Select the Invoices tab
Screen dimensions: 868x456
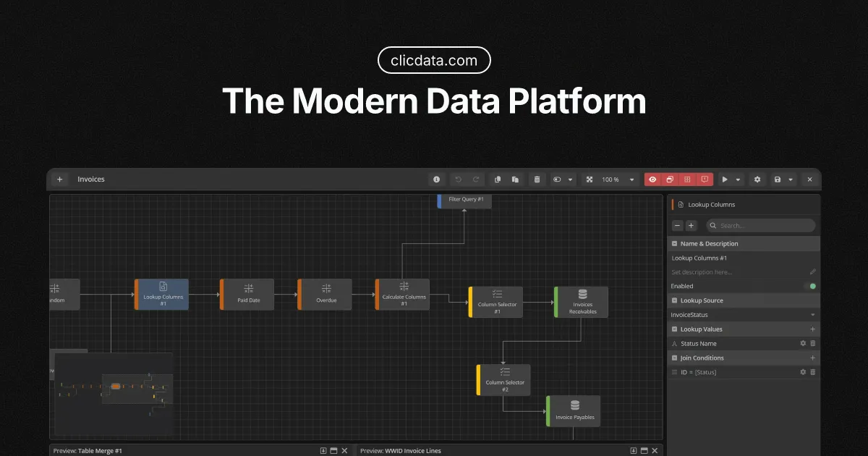click(91, 180)
